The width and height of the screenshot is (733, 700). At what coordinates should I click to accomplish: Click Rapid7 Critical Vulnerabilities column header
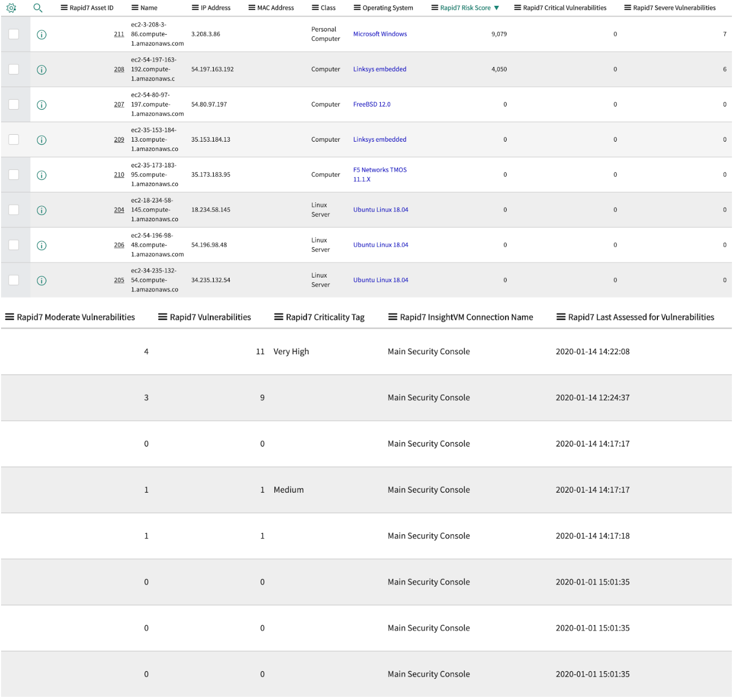click(x=564, y=8)
